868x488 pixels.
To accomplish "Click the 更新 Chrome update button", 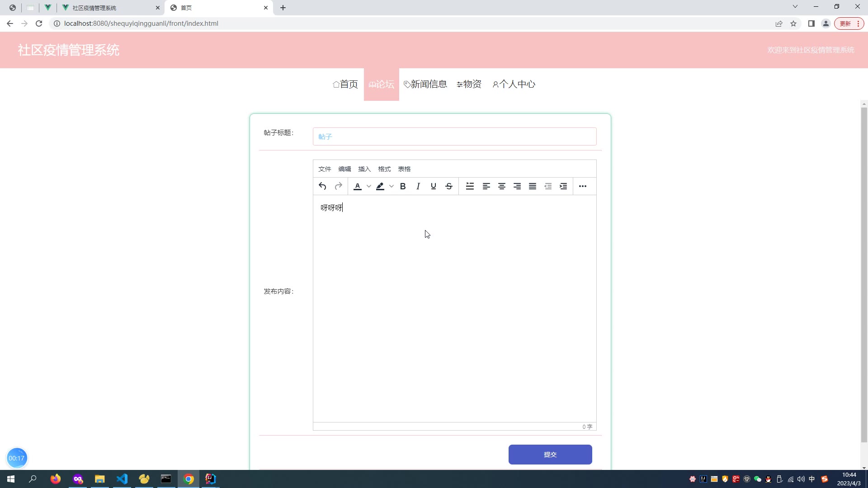I will pos(849,23).
